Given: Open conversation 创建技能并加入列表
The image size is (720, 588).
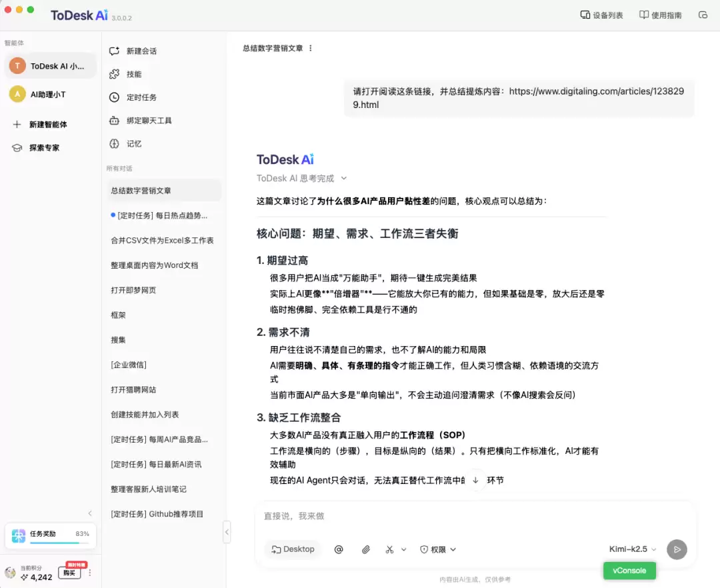Looking at the screenshot, I should pos(165,415).
